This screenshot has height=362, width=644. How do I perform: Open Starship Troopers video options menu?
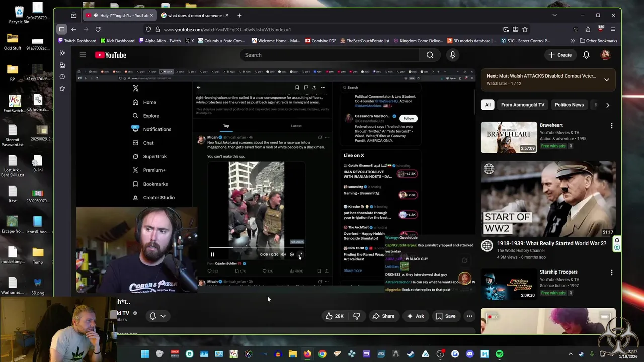tap(612, 273)
